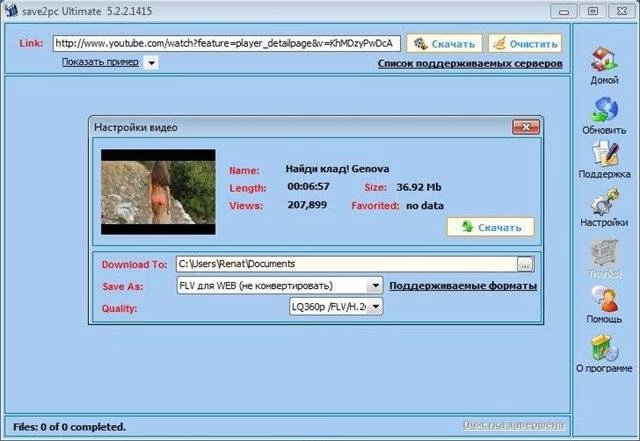Click the views count 207,899
Image resolution: width=640 pixels, height=441 pixels.
click(307, 205)
